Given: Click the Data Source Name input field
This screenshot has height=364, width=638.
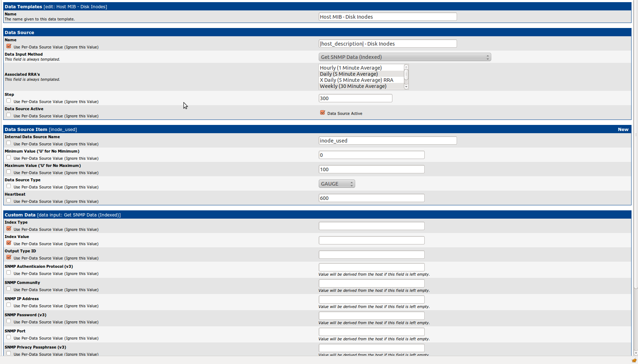Looking at the screenshot, I should point(388,44).
